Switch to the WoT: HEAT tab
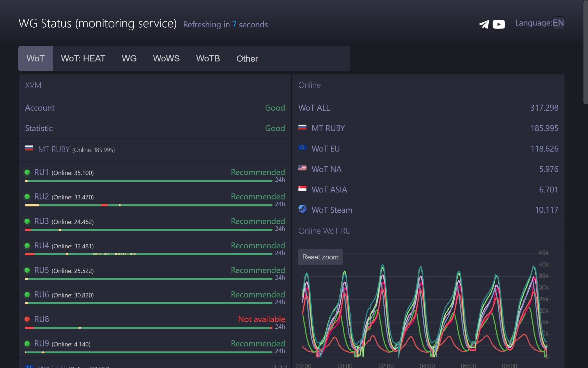Screen dimensions: 588x368 [83, 59]
